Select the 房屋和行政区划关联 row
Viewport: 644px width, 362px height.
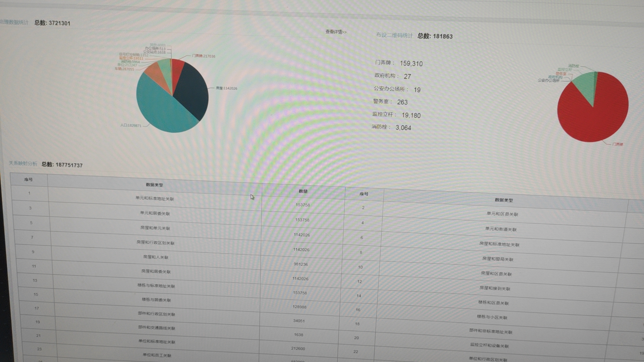click(x=155, y=242)
